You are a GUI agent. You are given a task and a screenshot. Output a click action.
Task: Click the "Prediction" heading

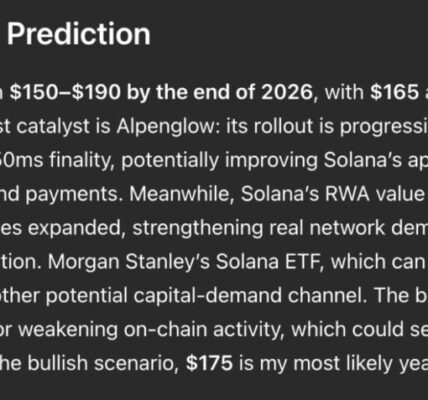pyautogui.click(x=79, y=34)
